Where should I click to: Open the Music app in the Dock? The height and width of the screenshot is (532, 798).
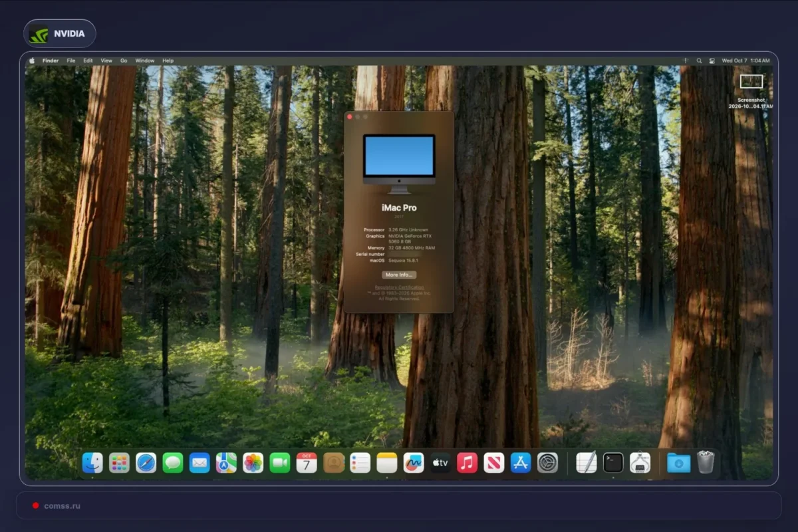[x=467, y=462]
